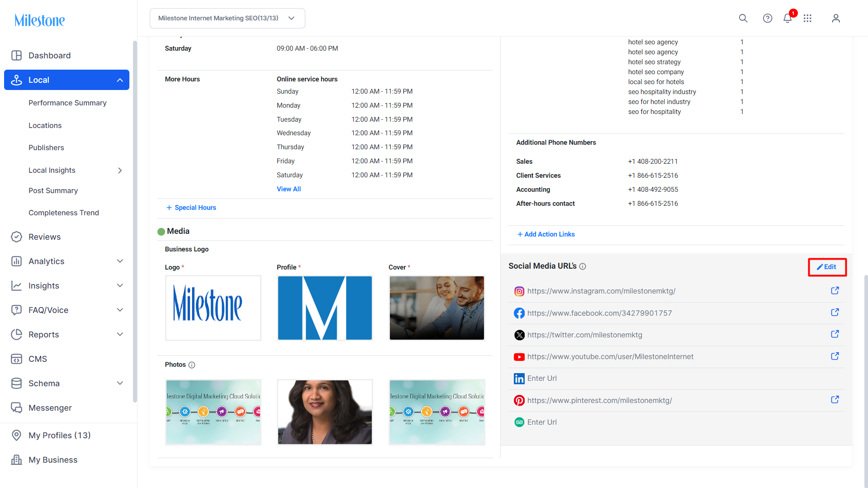This screenshot has height=488, width=868.
Task: Open Completeness Trend
Action: click(64, 213)
